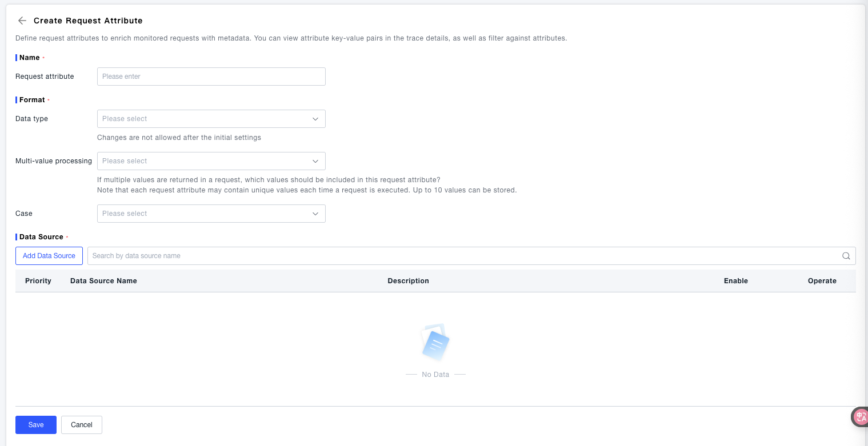Click the search magnifier icon
This screenshot has height=446, width=868.
(x=846, y=256)
